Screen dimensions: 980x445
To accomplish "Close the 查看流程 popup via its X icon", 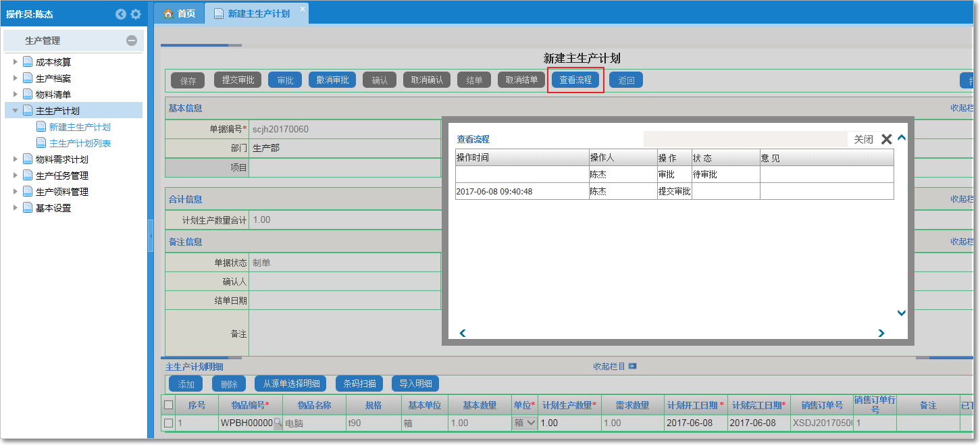I will (887, 138).
